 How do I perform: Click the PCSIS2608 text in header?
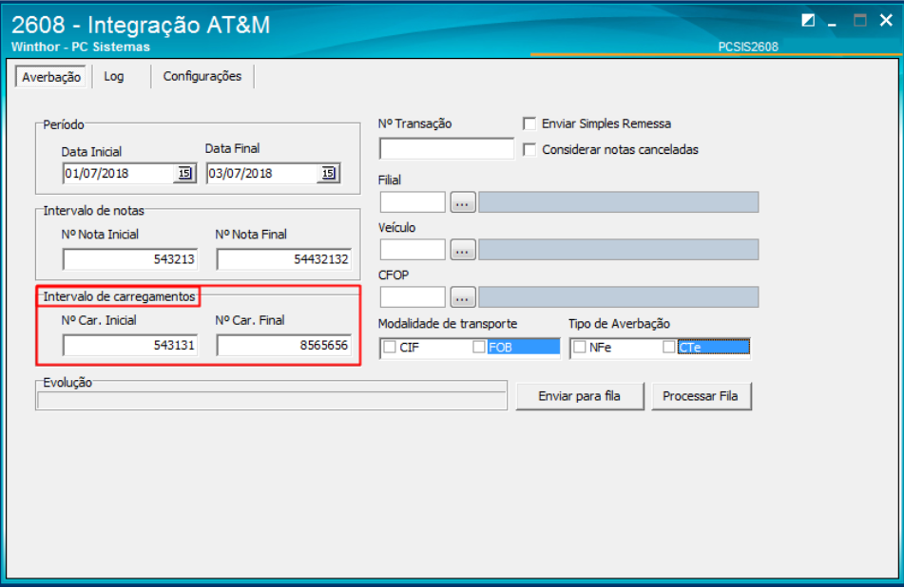(748, 47)
